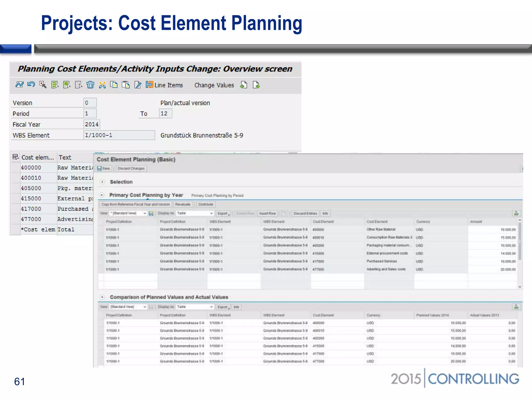
Task: Click the Revaluate button
Action: click(183, 204)
